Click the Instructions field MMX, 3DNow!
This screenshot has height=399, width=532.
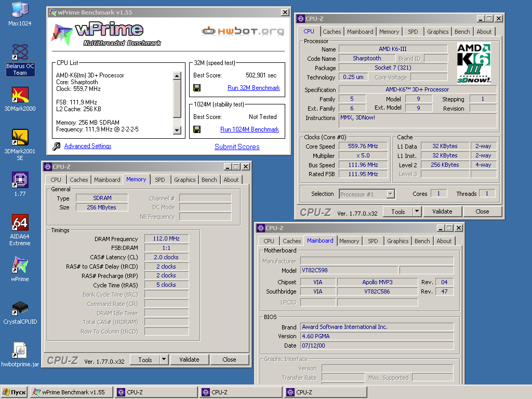tap(418, 121)
